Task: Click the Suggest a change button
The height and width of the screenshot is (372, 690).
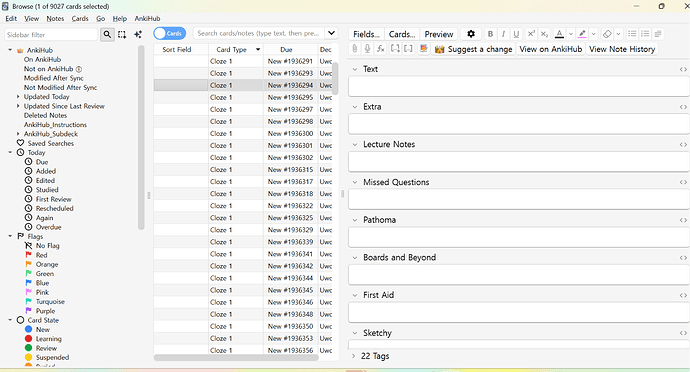Action: pos(474,49)
